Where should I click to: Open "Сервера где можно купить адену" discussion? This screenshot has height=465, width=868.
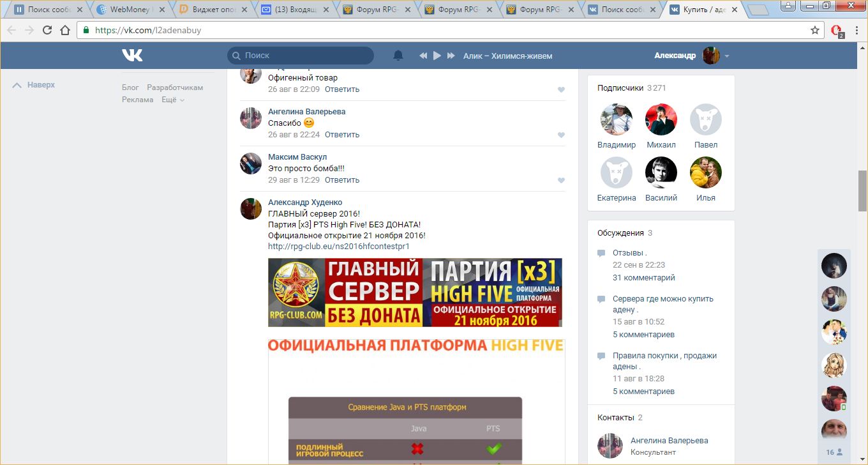[x=663, y=304]
